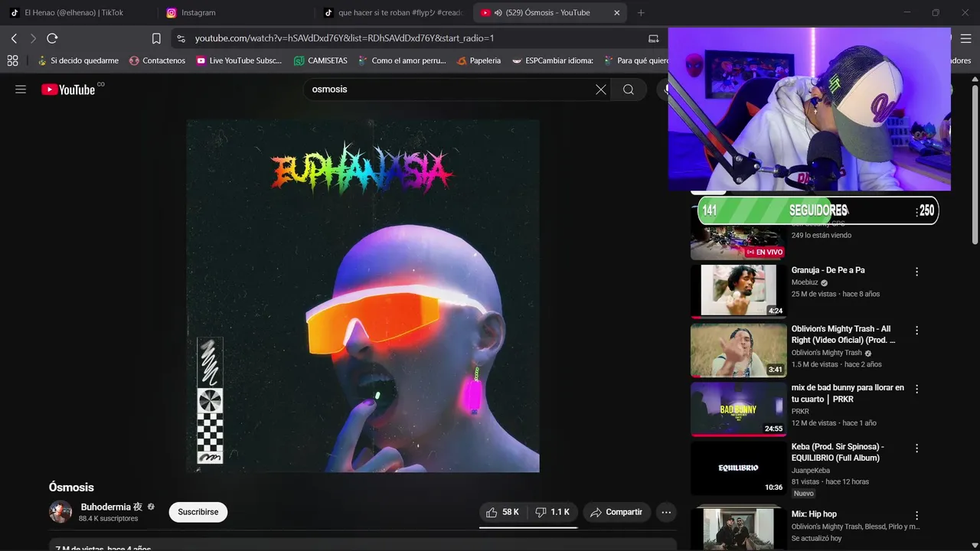980x551 pixels.
Task: Open the 'Si decido quedarme' bookmark
Action: tap(77, 60)
